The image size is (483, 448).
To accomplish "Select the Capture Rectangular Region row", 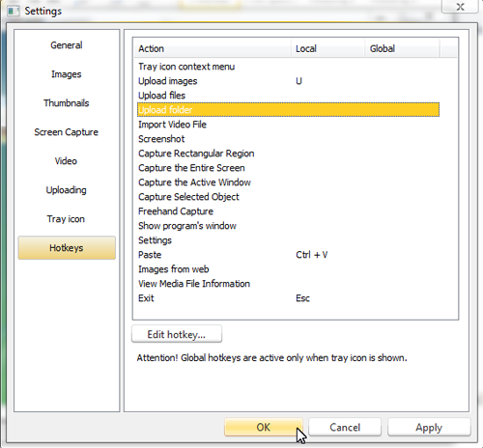I will coord(288,154).
